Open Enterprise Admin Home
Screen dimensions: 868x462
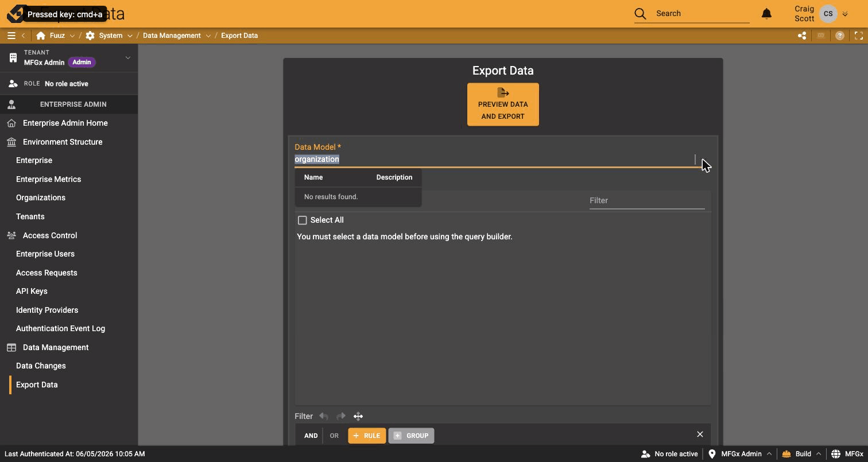[x=65, y=123]
